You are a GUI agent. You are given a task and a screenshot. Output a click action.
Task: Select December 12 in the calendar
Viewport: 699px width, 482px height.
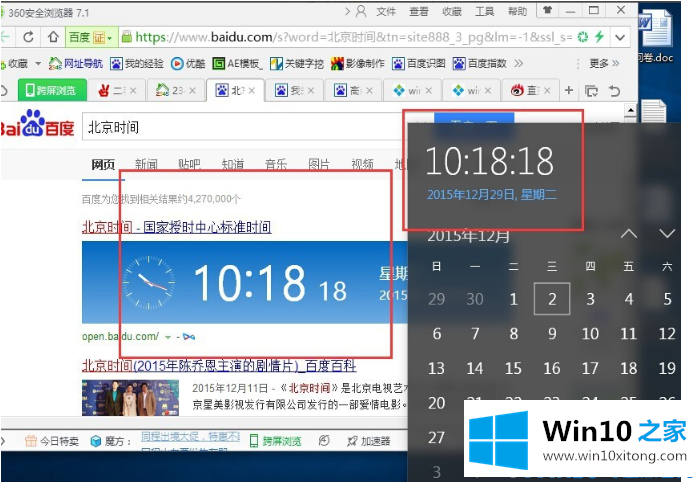(x=667, y=334)
